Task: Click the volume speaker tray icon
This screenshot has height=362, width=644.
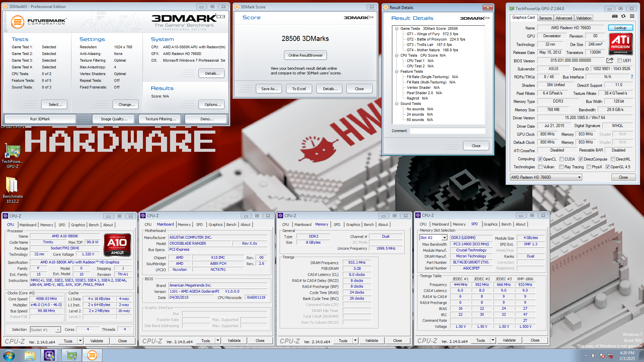Action: coord(594,356)
